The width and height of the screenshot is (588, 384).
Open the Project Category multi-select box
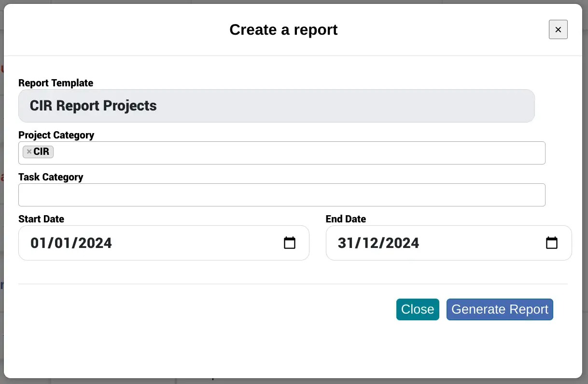click(282, 153)
